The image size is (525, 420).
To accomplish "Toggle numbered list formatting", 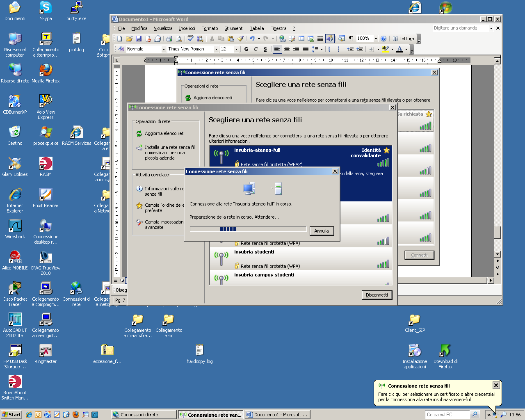I will tap(331, 49).
